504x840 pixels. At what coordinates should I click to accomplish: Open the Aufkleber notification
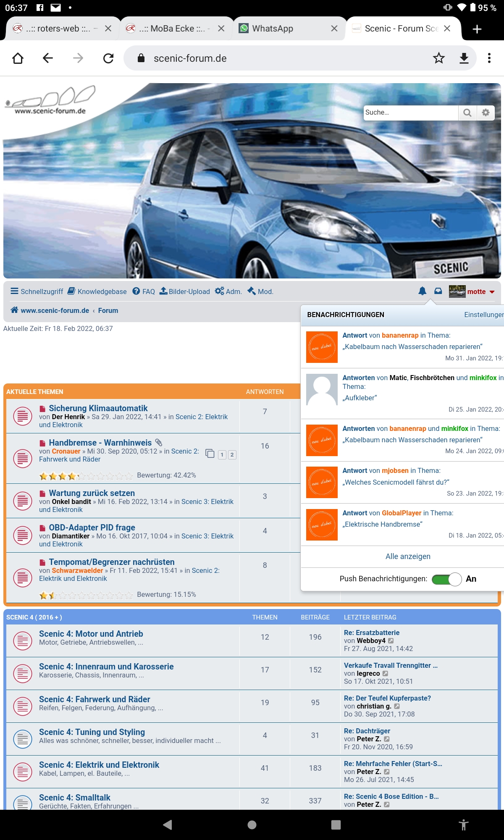(x=402, y=394)
